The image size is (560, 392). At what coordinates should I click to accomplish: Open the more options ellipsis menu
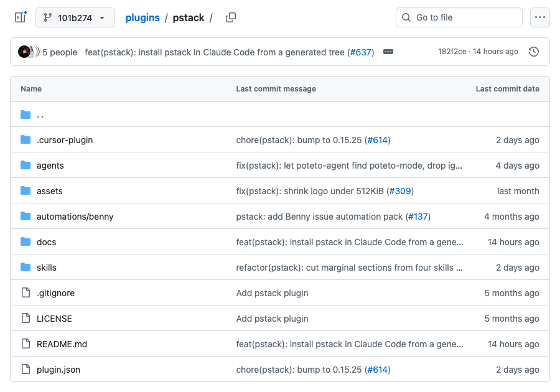click(539, 17)
